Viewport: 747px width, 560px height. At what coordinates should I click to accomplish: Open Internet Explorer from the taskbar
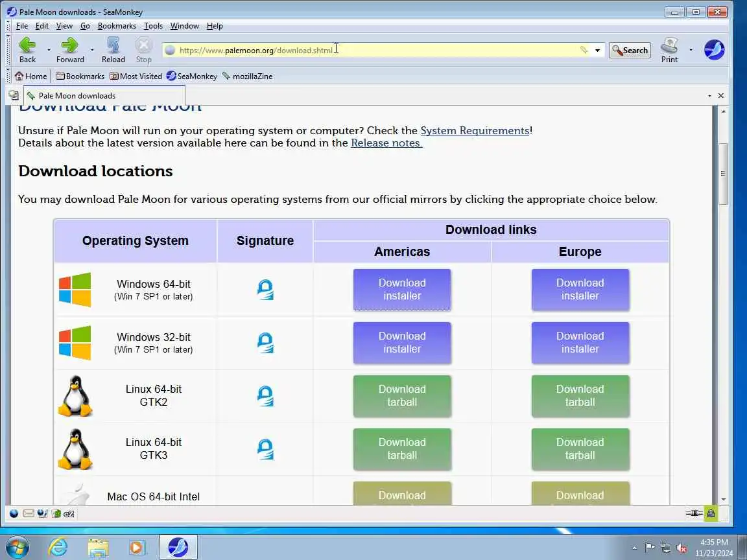coord(58,547)
